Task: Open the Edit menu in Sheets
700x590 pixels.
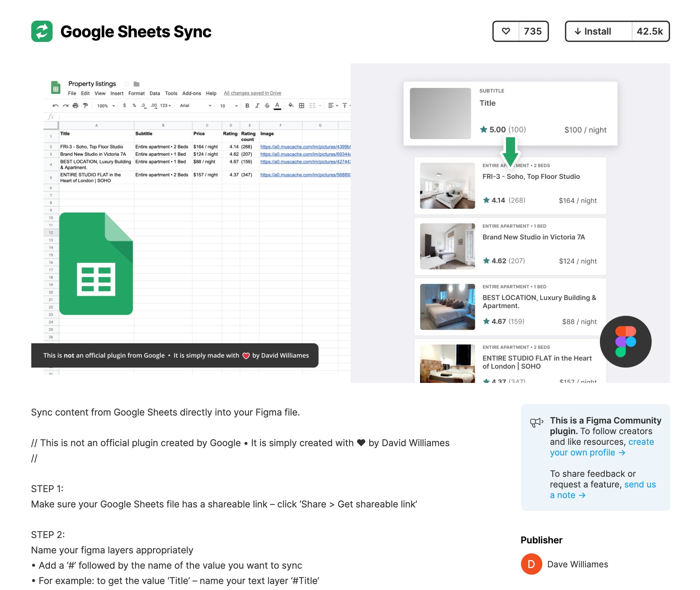Action: click(85, 93)
